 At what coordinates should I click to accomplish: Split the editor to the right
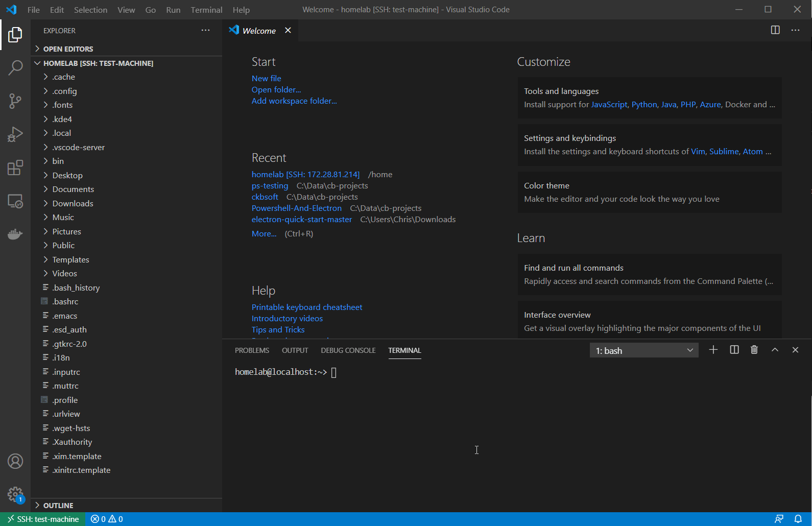(775, 30)
